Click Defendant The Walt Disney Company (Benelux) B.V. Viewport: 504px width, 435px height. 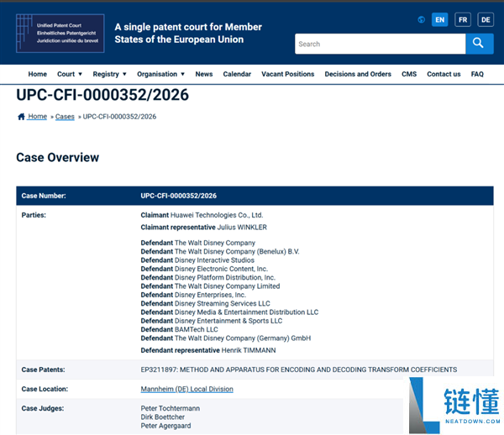click(x=220, y=252)
